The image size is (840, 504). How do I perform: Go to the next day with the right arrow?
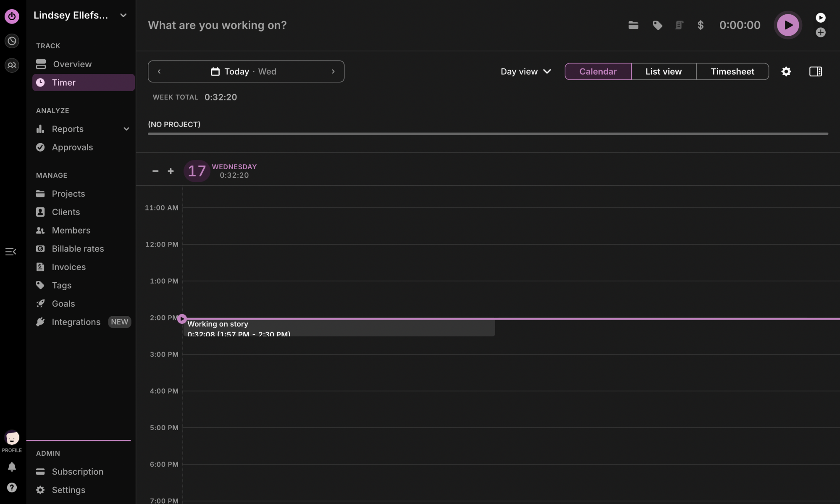(333, 71)
